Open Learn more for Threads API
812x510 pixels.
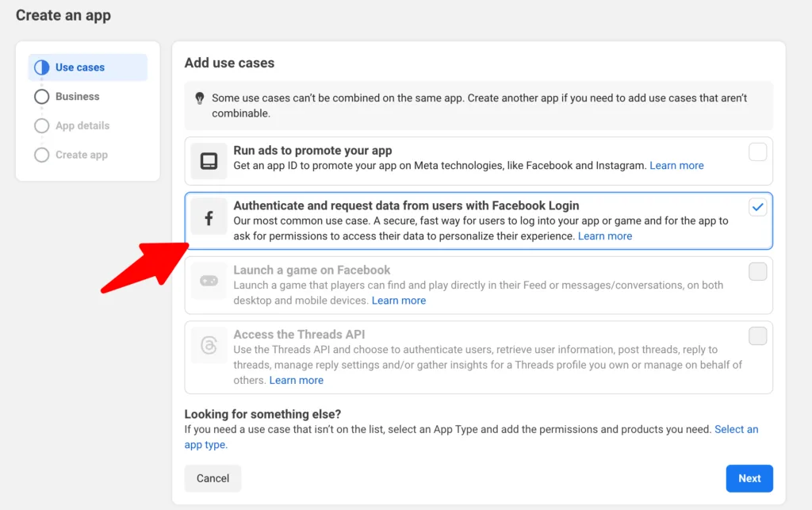[297, 381]
